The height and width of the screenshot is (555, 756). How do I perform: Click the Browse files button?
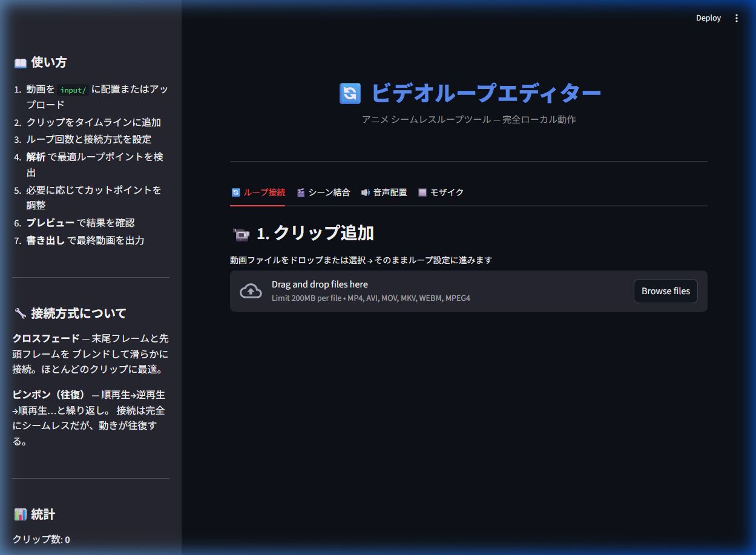point(665,291)
